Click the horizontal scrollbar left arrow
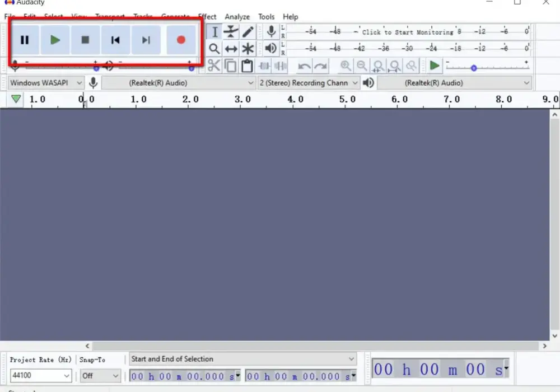Screen dimensions: 560x392 (87, 346)
